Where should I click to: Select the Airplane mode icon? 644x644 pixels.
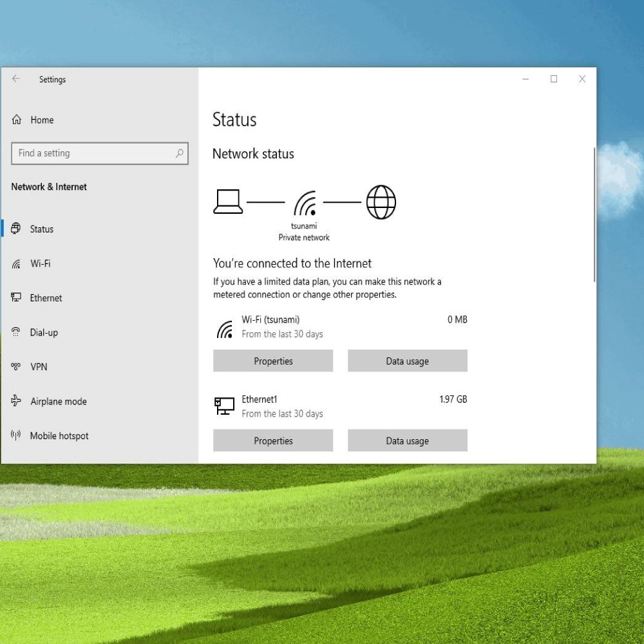16,401
